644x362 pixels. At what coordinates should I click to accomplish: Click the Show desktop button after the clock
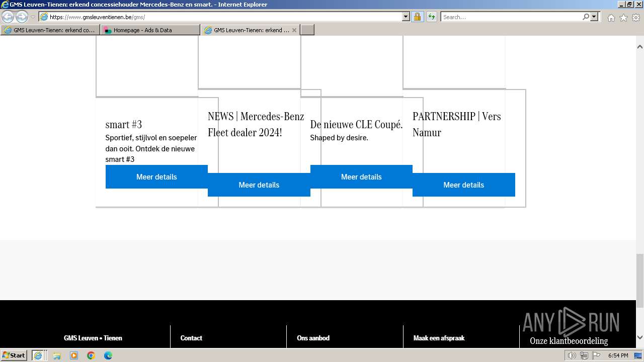tap(638, 355)
